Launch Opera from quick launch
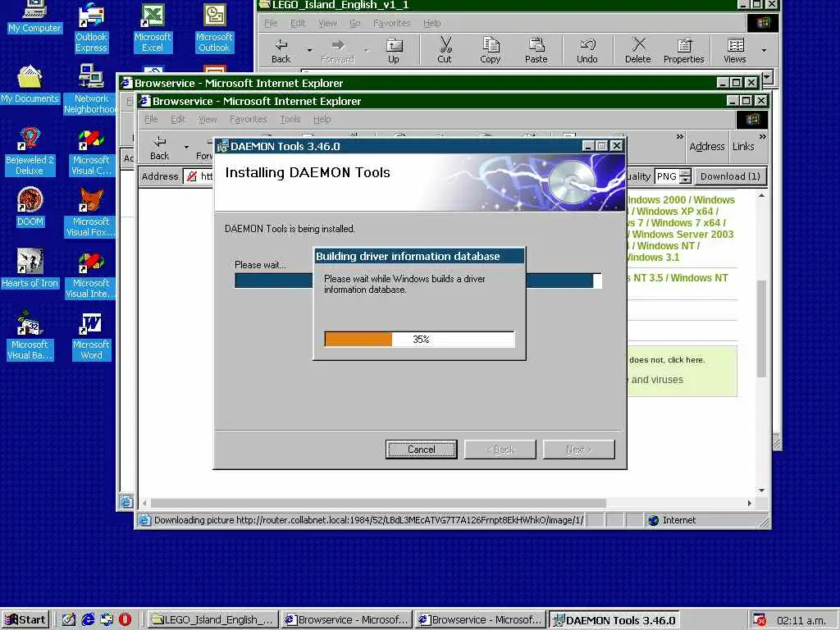Viewport: 840px width, 630px height. click(x=125, y=620)
